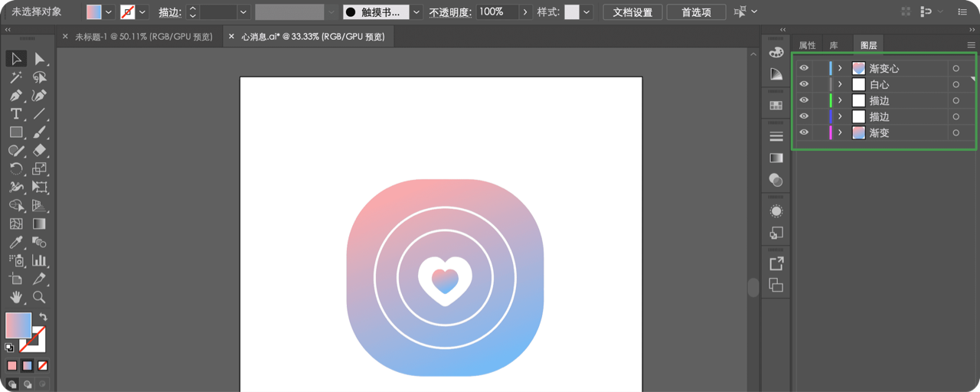Open the Asset Export panel icon
This screenshot has width=980, height=392.
[x=776, y=263]
